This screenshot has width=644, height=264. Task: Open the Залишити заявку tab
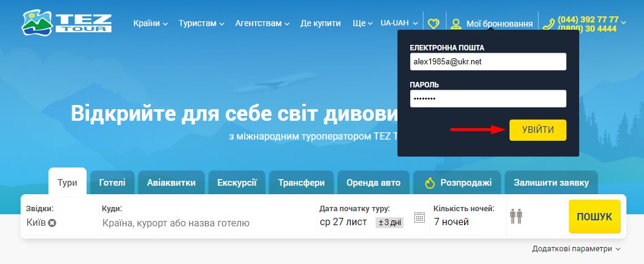[x=551, y=183]
